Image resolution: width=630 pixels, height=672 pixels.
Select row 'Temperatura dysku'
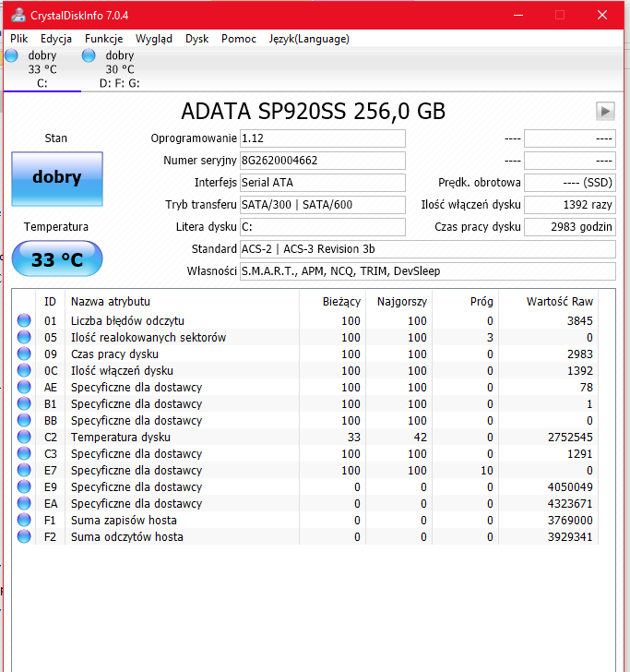pyautogui.click(x=305, y=437)
